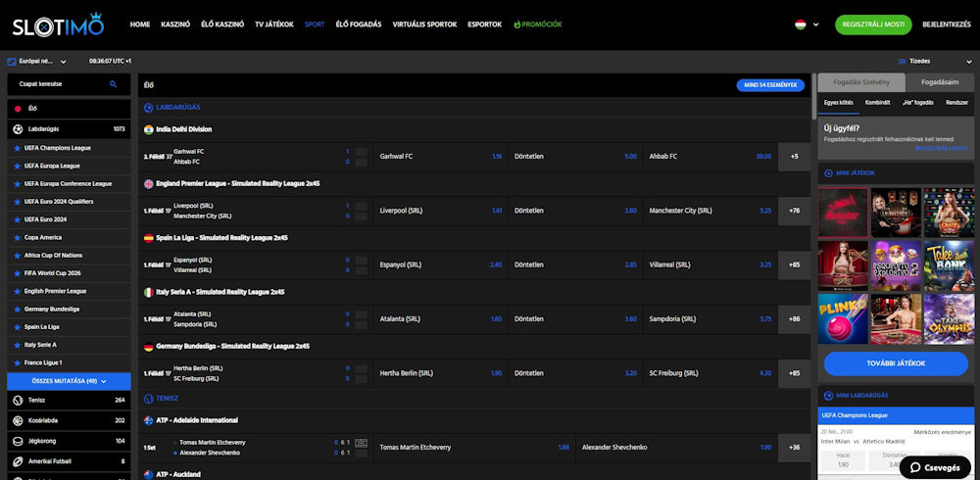
Task: Expand ÖSSZES MUTATÁSA (49) league list
Action: (x=69, y=380)
